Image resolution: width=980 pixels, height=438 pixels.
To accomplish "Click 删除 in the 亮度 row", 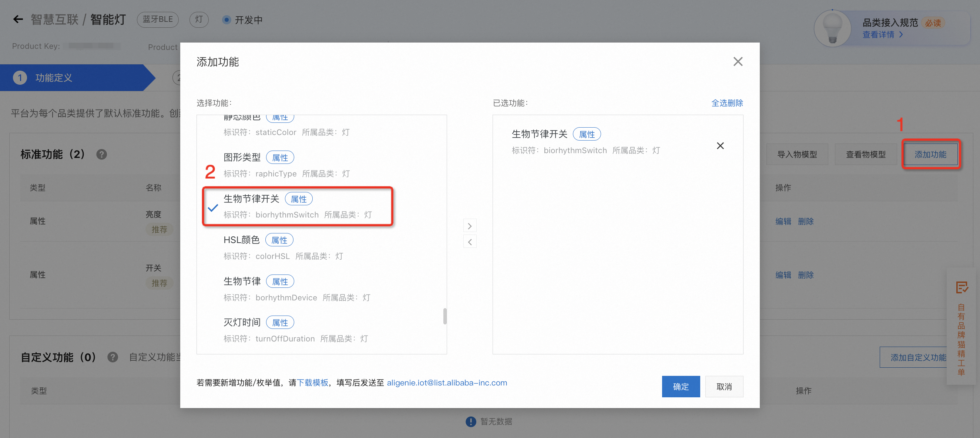I will [806, 221].
